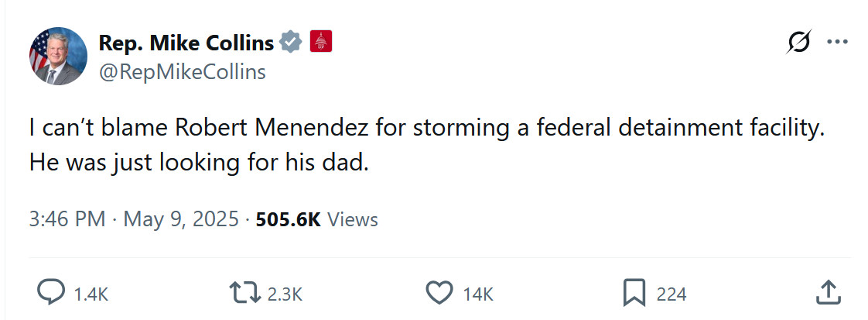Click the line "He was just looking for his dad."
This screenshot has width=868, height=320.
196,163
